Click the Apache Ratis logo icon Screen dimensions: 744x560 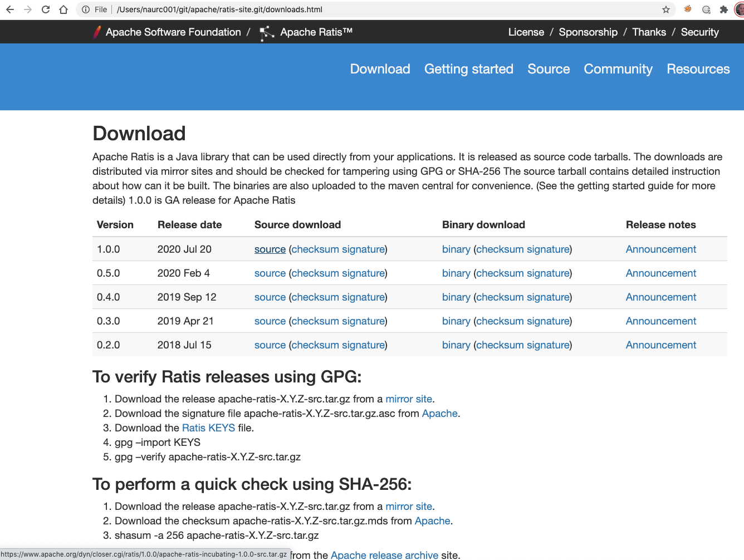coord(267,33)
